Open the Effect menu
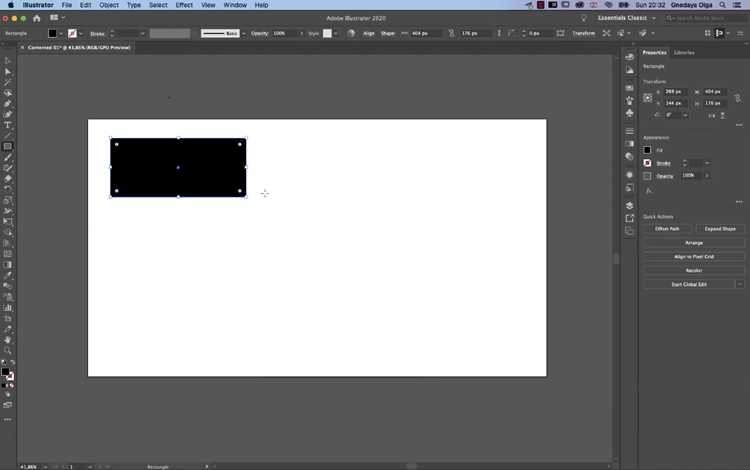The height and width of the screenshot is (470, 750). pyautogui.click(x=184, y=5)
